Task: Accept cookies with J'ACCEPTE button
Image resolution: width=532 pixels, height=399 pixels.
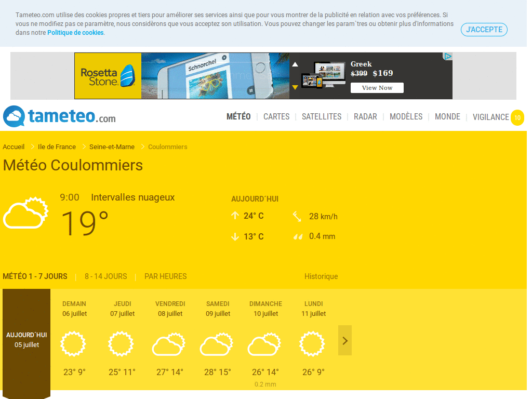Action: click(x=484, y=30)
